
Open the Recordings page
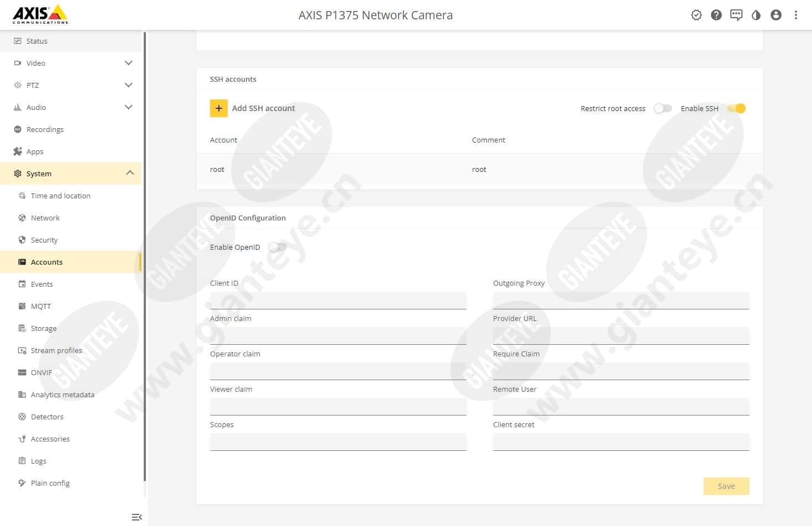[71, 129]
